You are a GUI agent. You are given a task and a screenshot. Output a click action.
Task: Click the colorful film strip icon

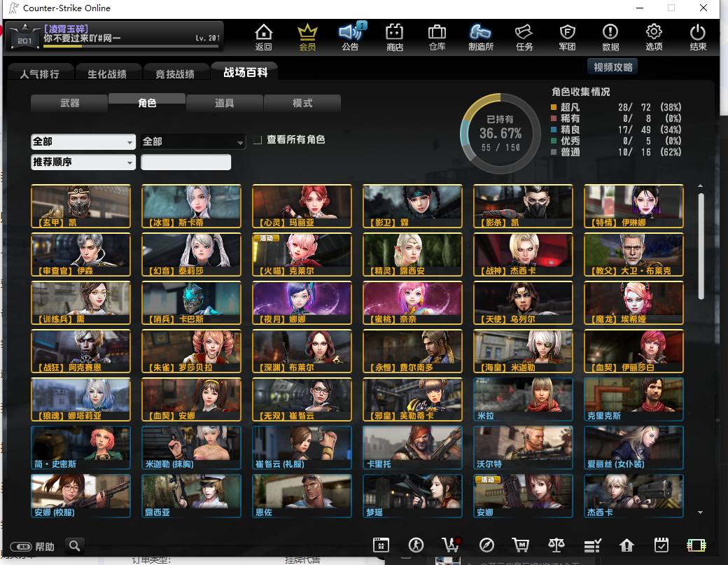[696, 545]
